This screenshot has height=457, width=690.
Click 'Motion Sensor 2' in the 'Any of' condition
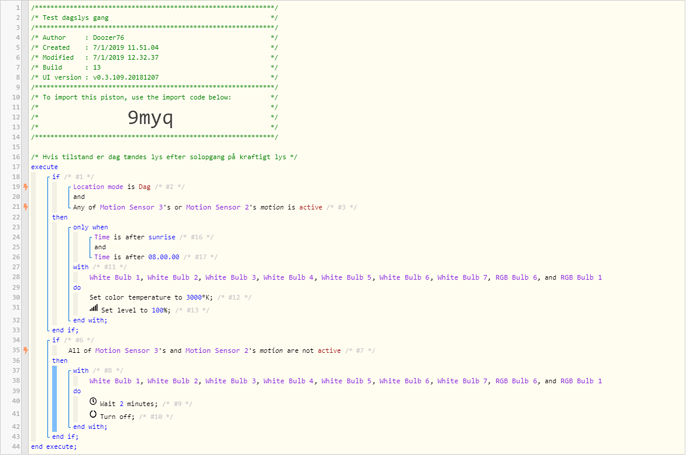coord(218,207)
